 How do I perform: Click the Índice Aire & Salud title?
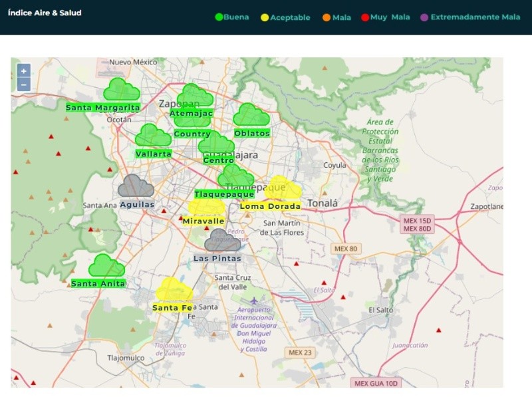pos(45,13)
